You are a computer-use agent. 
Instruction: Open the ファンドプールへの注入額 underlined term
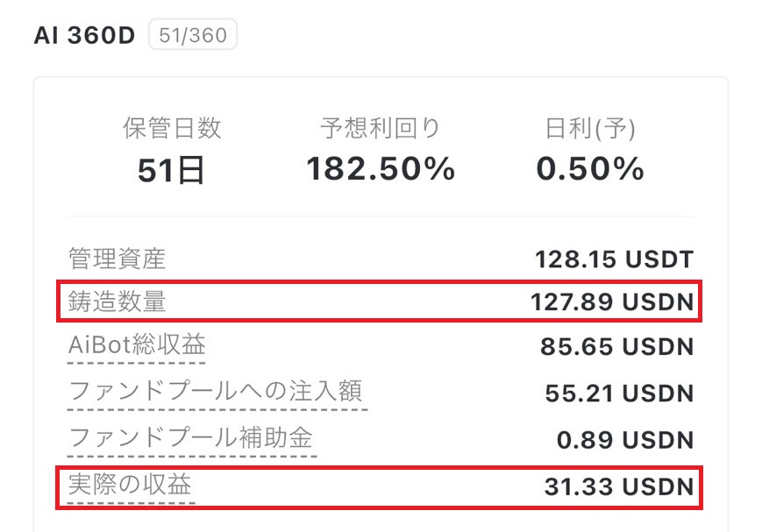pyautogui.click(x=216, y=392)
